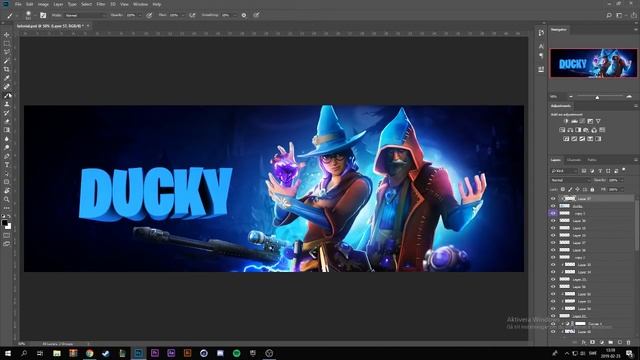Viewport: 640px width, 360px height.
Task: Switch to the Channels tab
Action: (574, 160)
